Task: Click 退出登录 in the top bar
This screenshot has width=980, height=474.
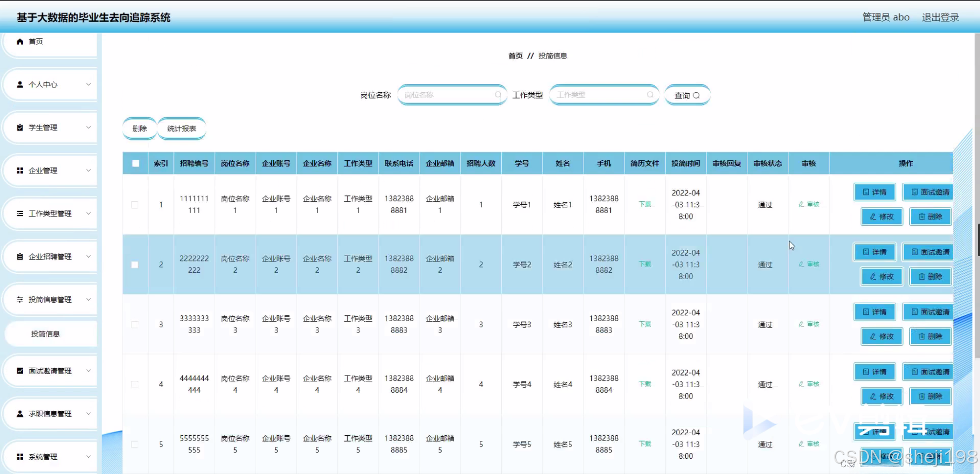Action: click(x=940, y=17)
